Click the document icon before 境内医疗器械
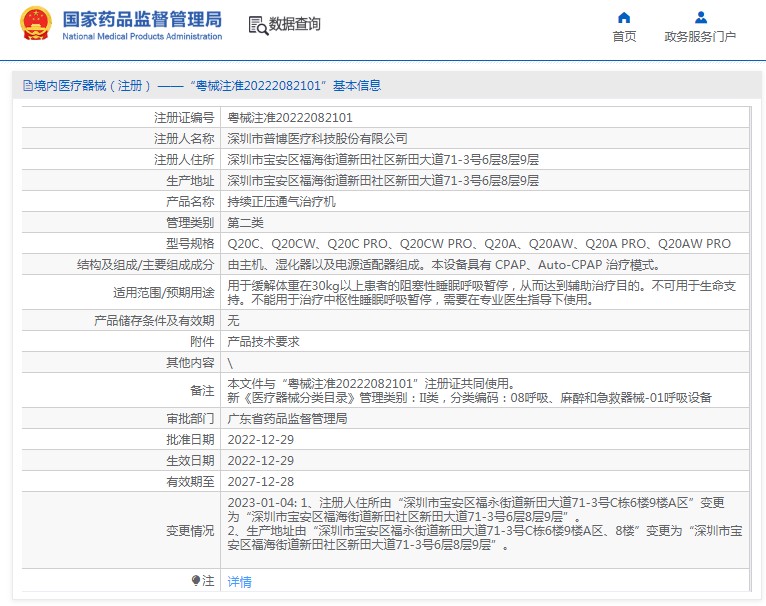The height and width of the screenshot is (606, 766). click(26, 86)
